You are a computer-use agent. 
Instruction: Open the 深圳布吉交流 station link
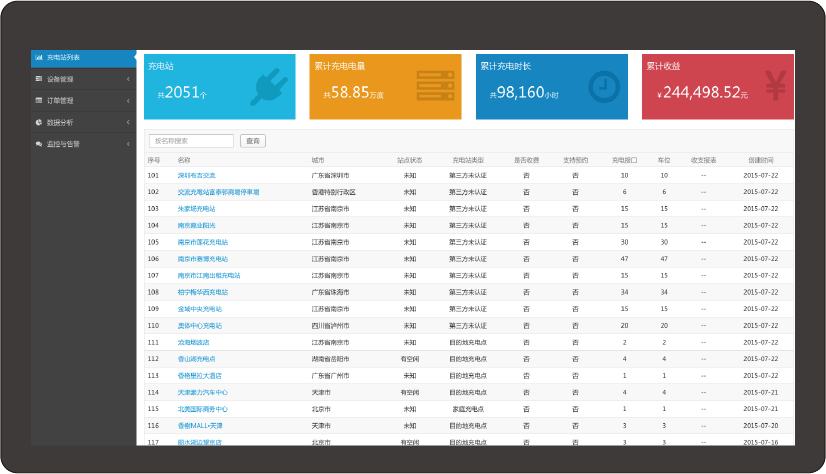(196, 175)
